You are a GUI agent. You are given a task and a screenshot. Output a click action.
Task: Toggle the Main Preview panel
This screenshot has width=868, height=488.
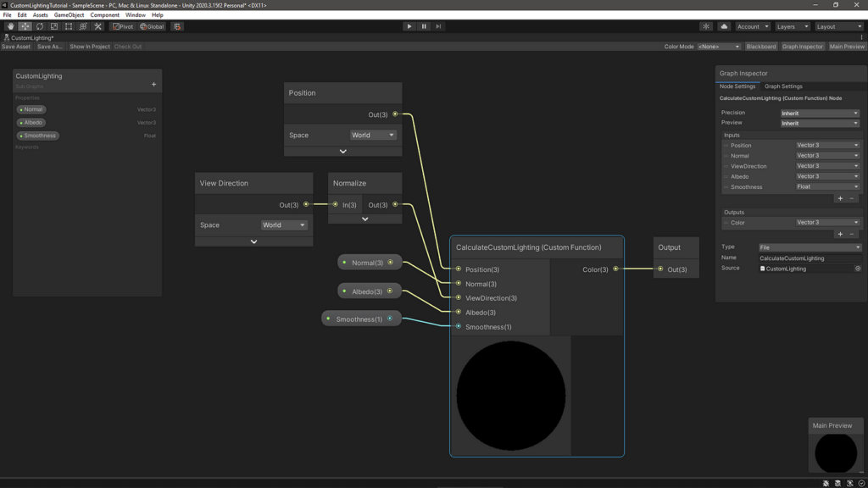coord(847,47)
